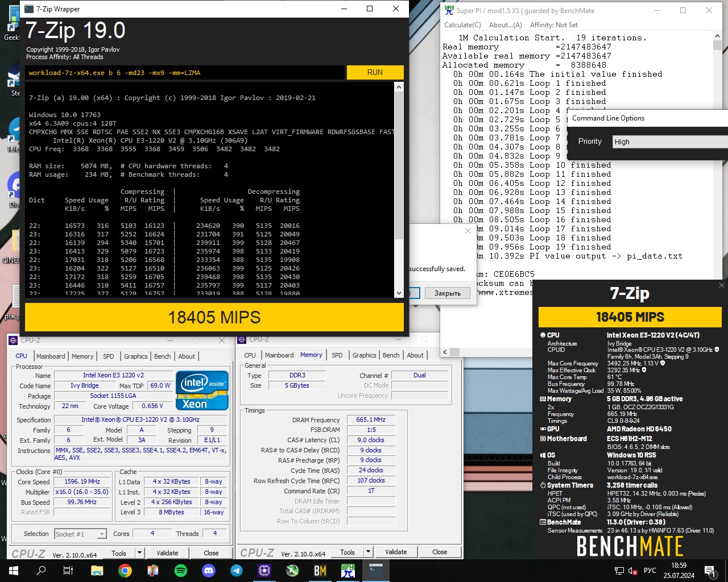Screen dimensions: 728x582
Task: Click the System Timers icon in BenchMate panel
Action: pos(543,485)
